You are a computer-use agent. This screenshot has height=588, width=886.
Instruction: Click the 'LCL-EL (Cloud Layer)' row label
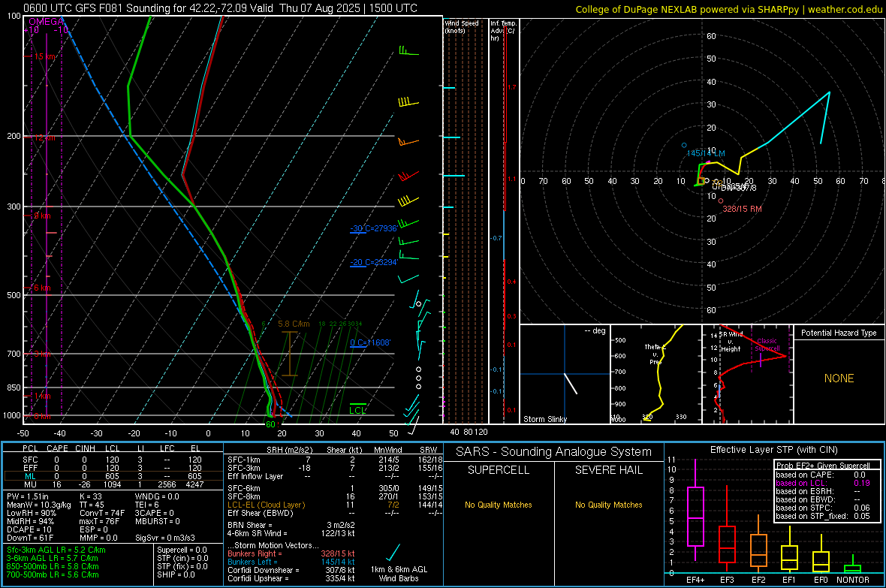266,505
